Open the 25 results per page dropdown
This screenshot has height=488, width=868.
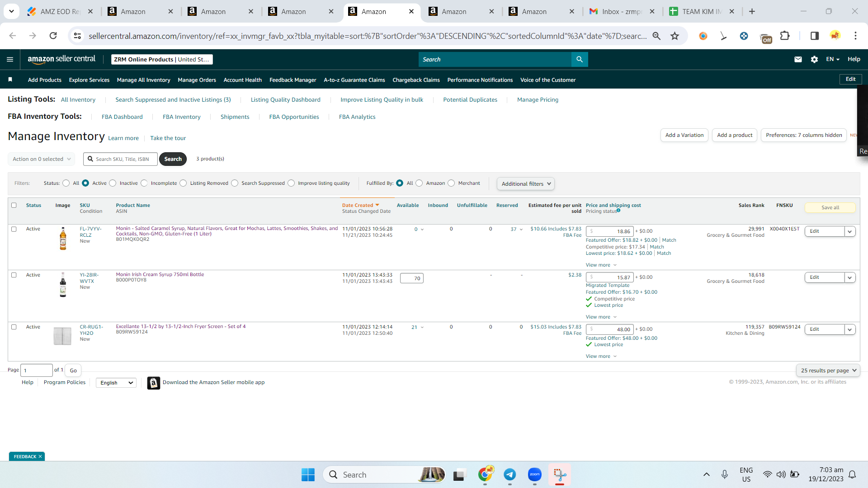click(828, 371)
